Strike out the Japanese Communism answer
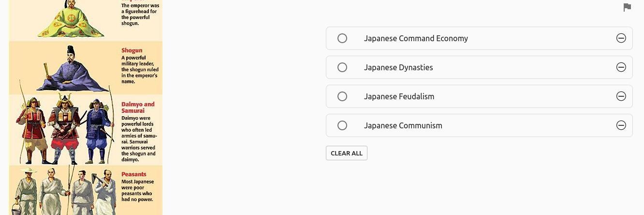Screen dimensions: 644x215 (x=621, y=125)
